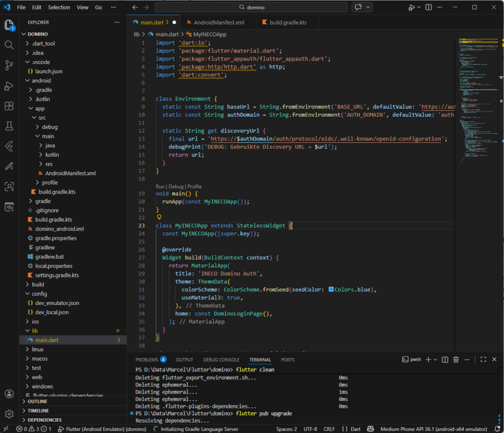Image resolution: width=504 pixels, height=433 pixels.
Task: Open the Extensions view
Action: (9, 106)
